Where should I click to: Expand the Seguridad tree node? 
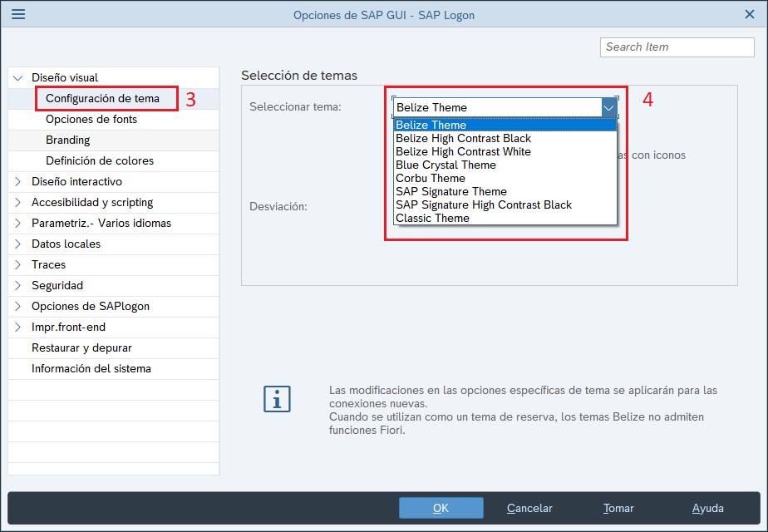coord(18,285)
